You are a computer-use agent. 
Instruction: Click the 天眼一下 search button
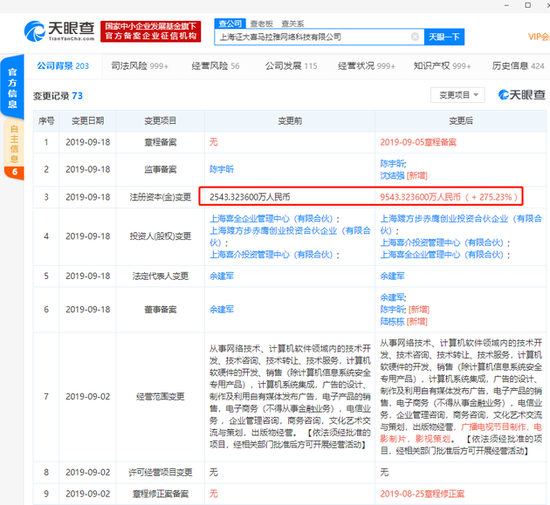point(444,37)
